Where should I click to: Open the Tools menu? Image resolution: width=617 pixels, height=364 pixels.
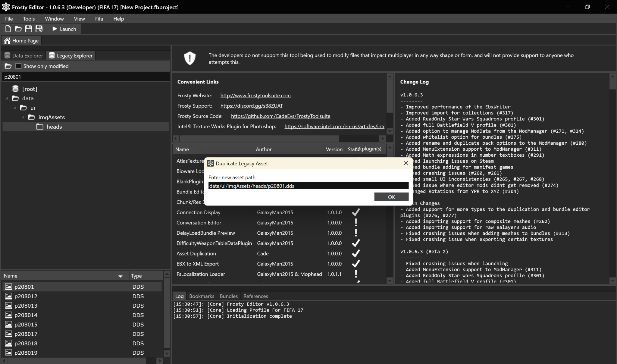pyautogui.click(x=29, y=19)
